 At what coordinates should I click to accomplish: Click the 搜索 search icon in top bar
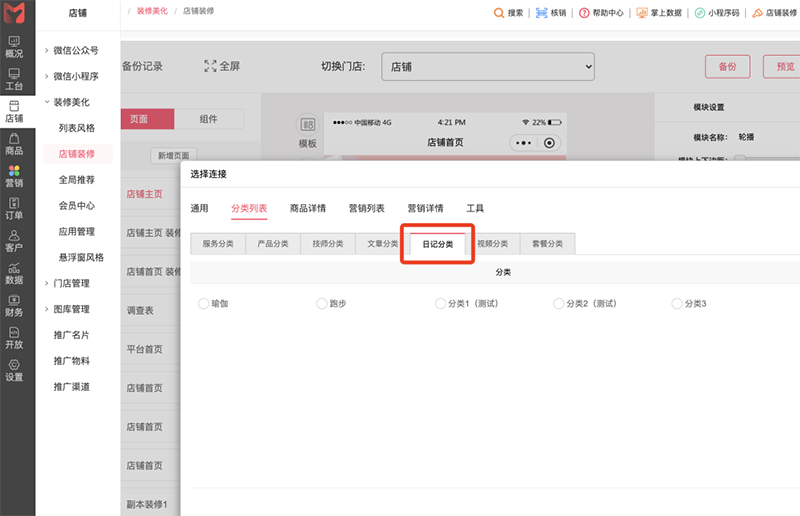point(509,13)
